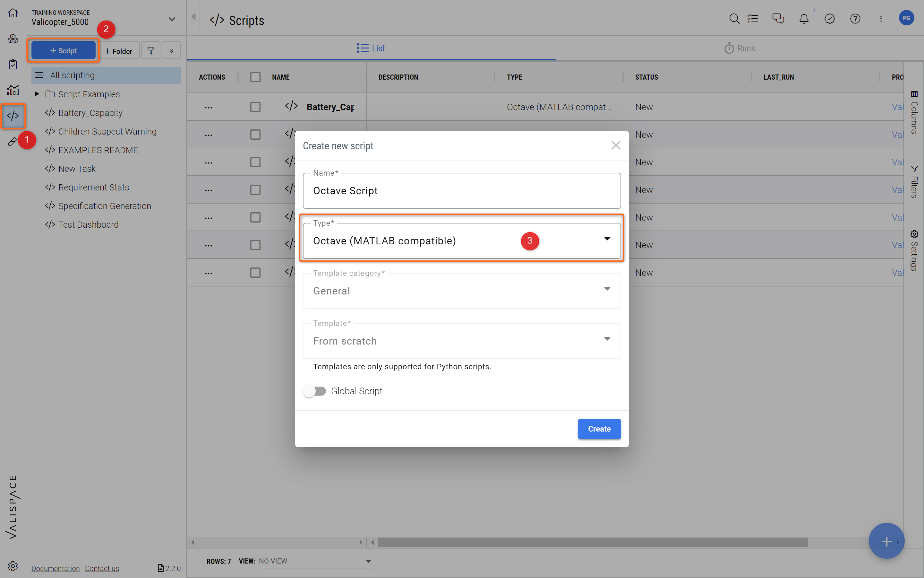Screen dimensions: 924x578
Task: Open the task checklist icon in header
Action: click(753, 18)
